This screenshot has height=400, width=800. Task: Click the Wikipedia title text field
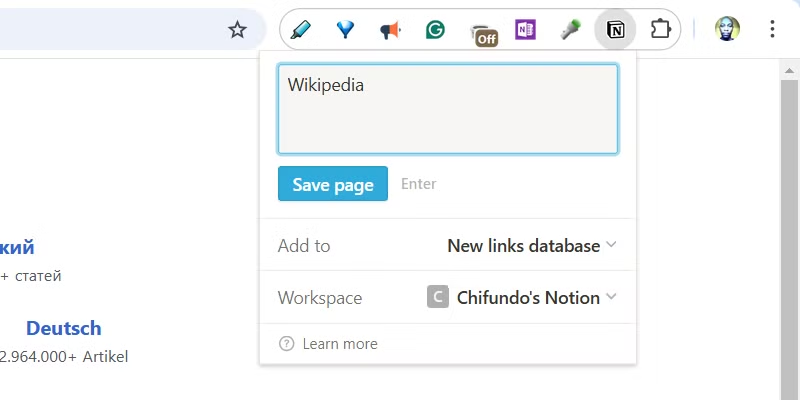(x=447, y=109)
